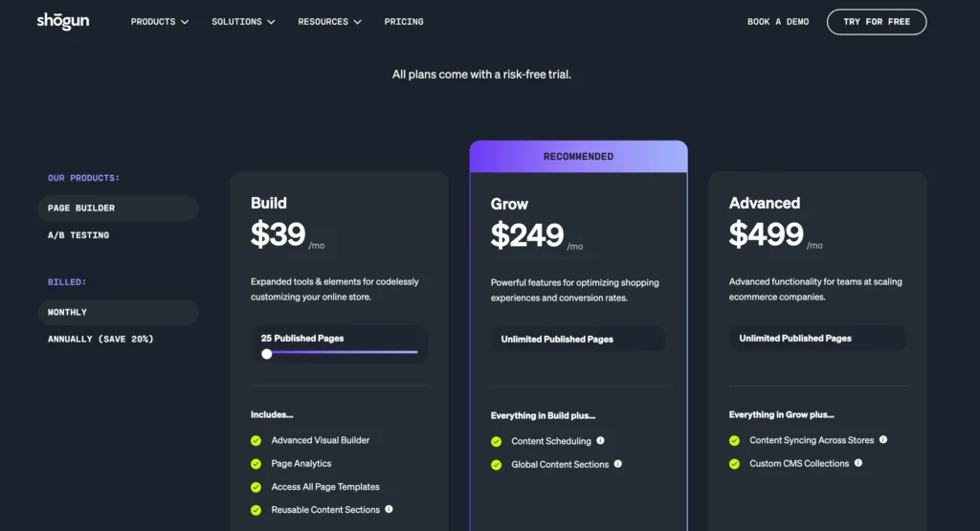This screenshot has height=531, width=980.
Task: Click '25 Published Pages' label
Action: [x=302, y=338]
